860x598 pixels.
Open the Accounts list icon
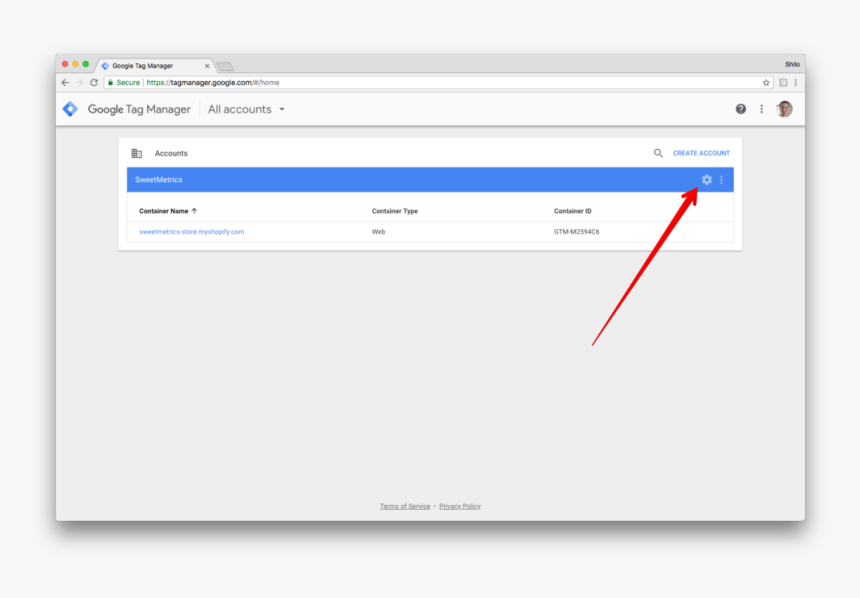(x=137, y=153)
